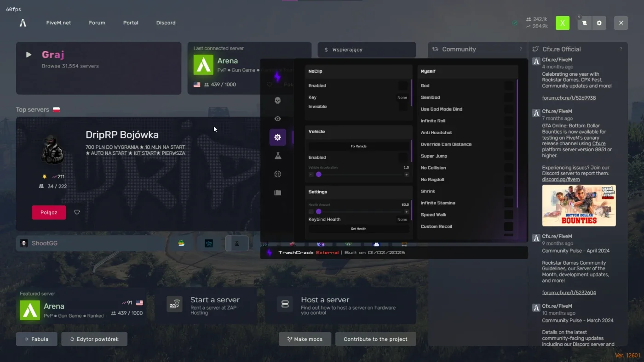Toggle No Collision checkbox
The image size is (644, 362).
[508, 168]
